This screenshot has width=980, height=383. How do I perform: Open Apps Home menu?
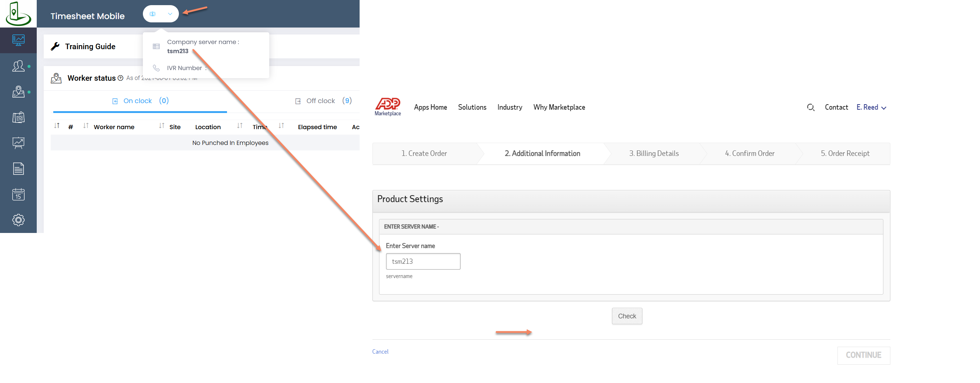pos(430,107)
